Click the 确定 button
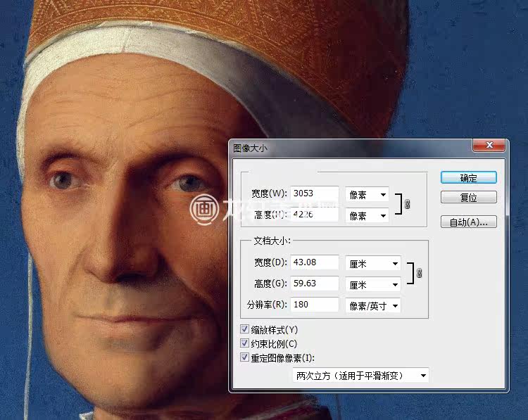This screenshot has height=420, width=528. tap(468, 178)
